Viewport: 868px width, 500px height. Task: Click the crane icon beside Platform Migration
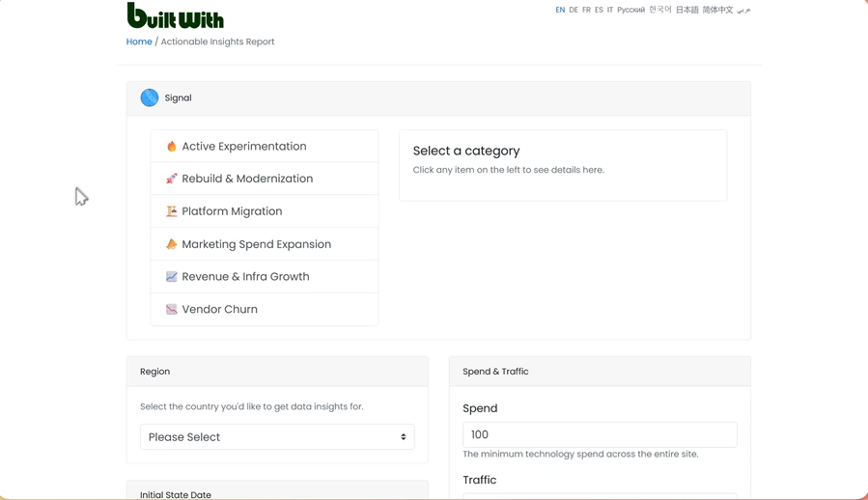(172, 211)
